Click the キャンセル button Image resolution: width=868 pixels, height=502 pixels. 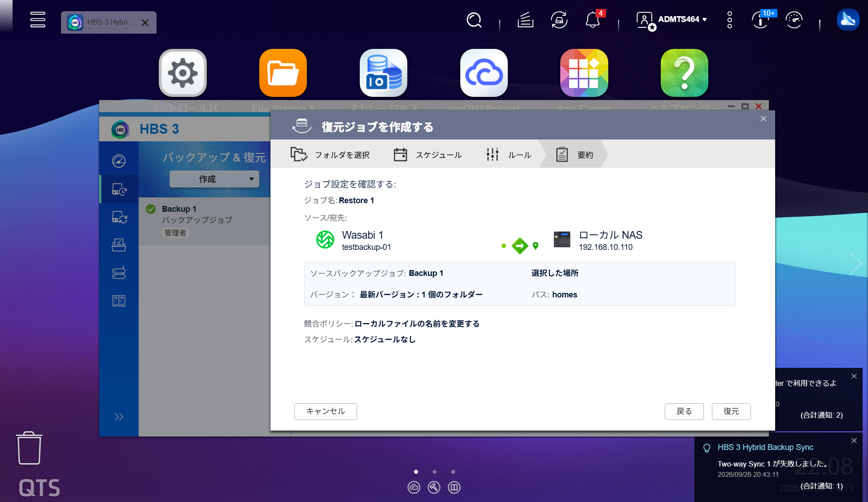[325, 411]
